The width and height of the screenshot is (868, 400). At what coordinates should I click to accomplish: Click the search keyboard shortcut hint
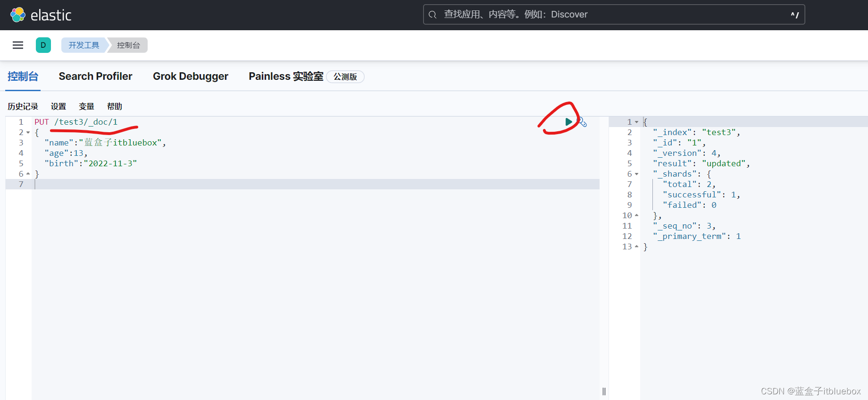795,15
